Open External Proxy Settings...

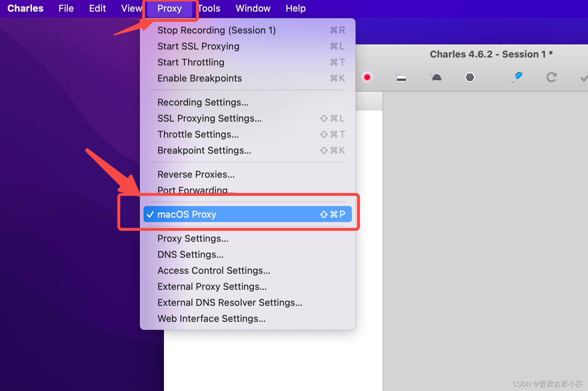pyautogui.click(x=248, y=287)
